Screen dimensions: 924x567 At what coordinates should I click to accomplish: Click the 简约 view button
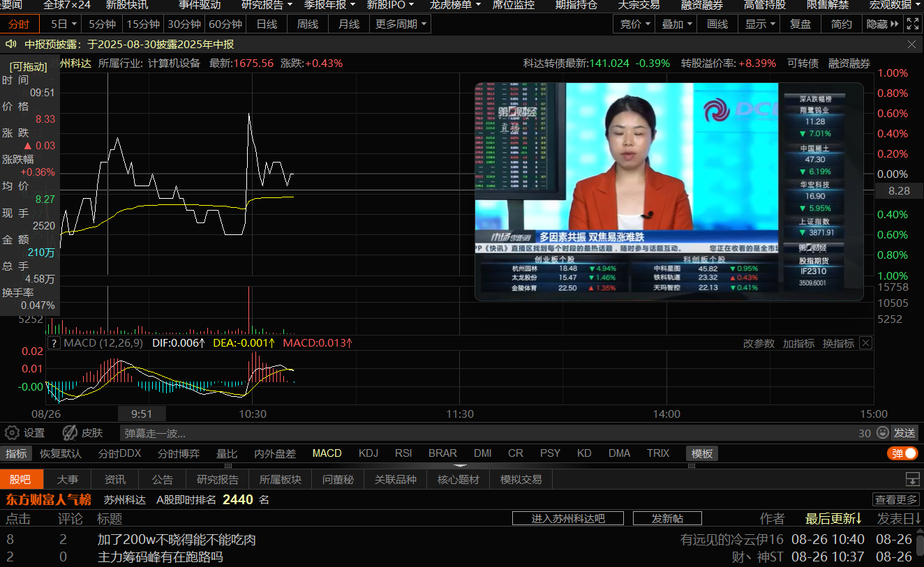coord(842,24)
